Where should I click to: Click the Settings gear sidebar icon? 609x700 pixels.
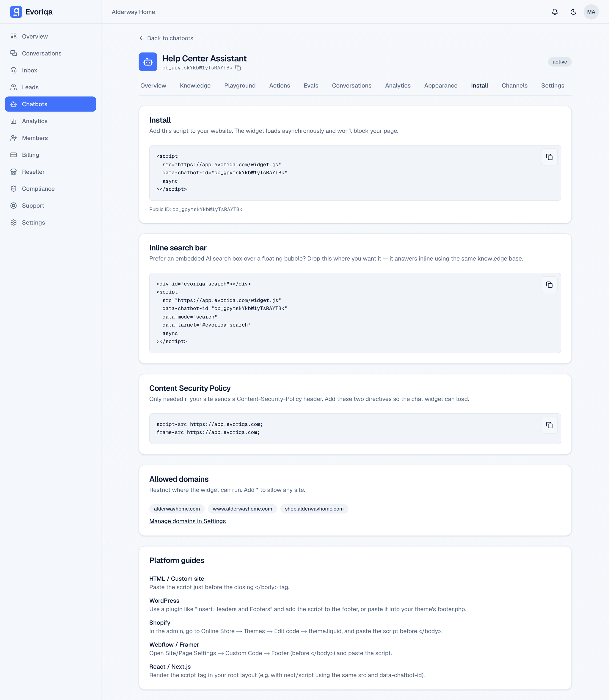14,222
